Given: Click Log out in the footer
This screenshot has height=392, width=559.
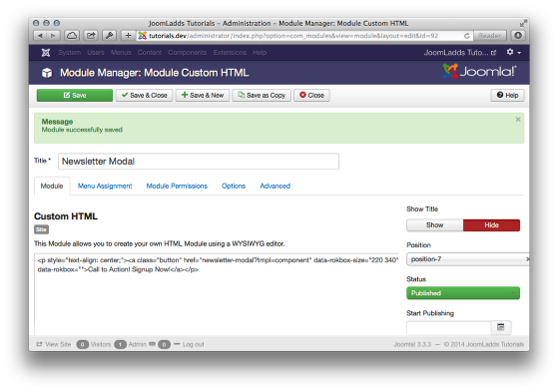Looking at the screenshot, I should [194, 344].
